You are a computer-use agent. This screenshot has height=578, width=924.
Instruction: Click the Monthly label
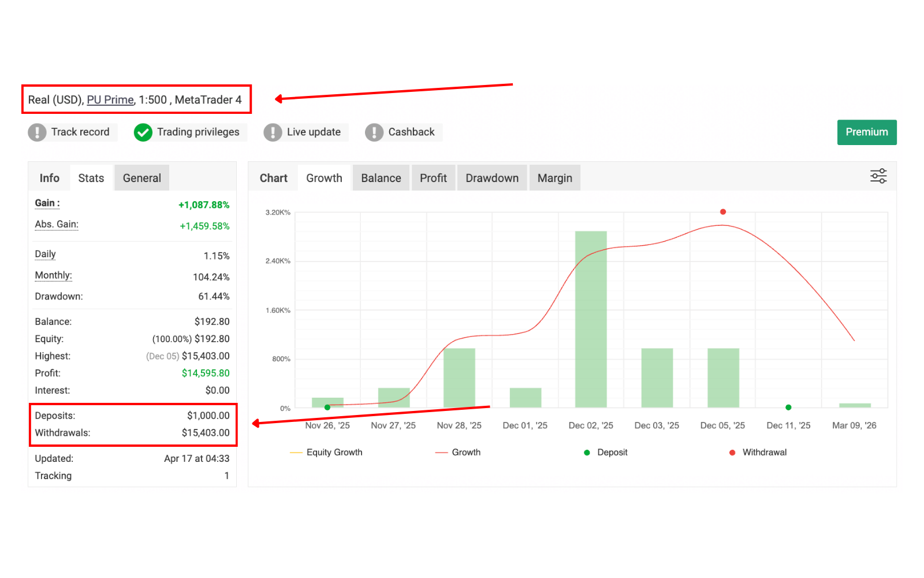[x=53, y=275]
